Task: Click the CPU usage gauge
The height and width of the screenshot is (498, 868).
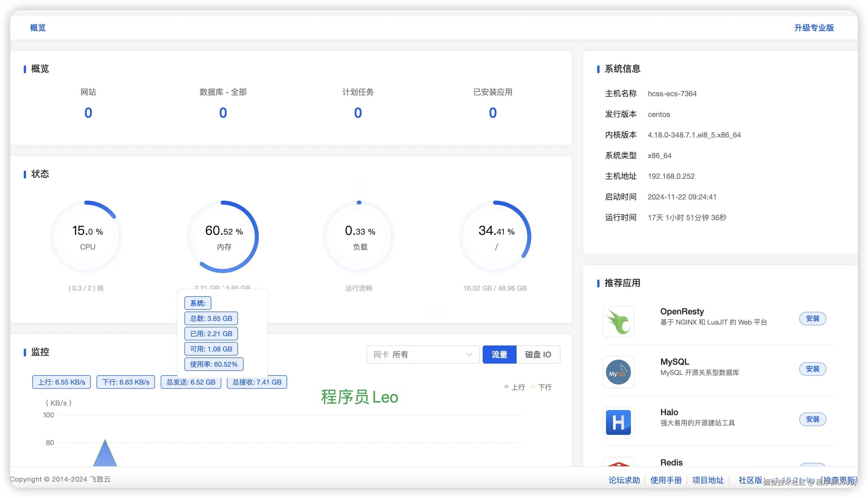Action: pos(87,237)
